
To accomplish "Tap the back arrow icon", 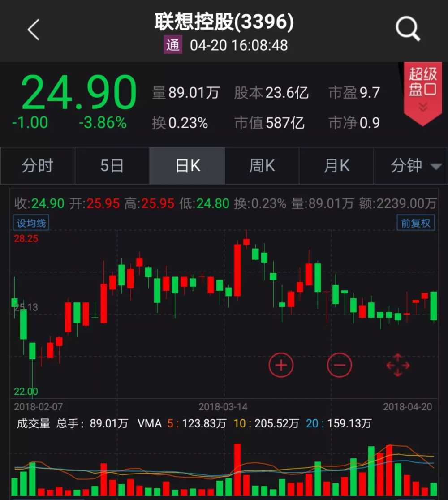I will tap(34, 30).
